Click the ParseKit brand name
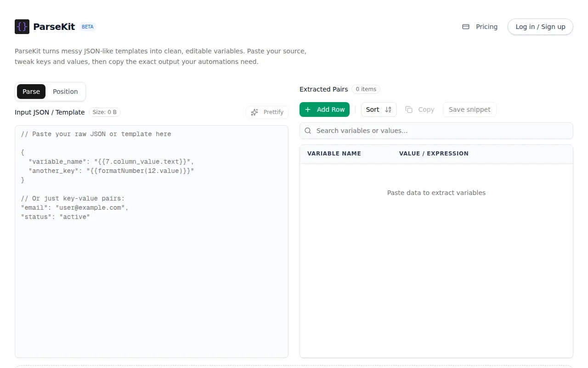Viewport: 588px width, 368px height. tap(54, 27)
